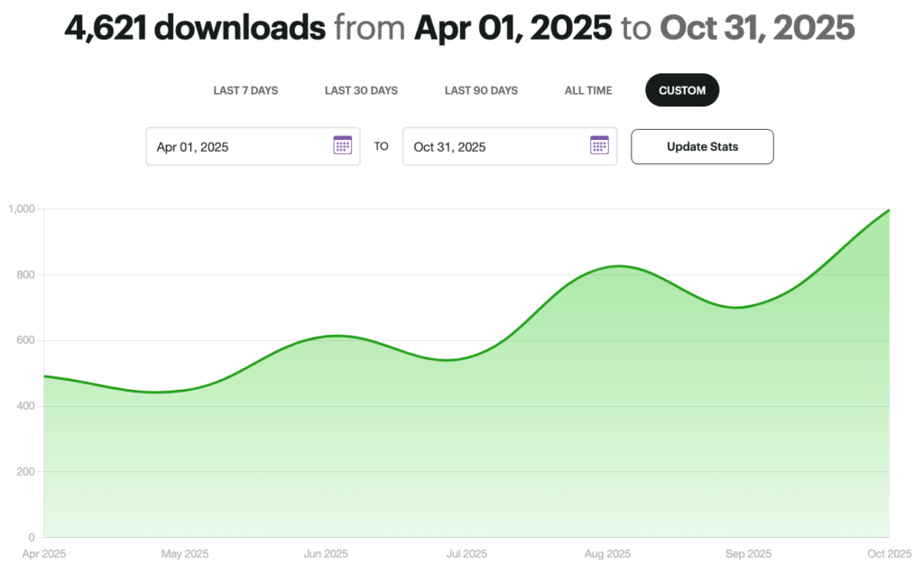Click the Apr 2025 x-axis label
This screenshot has height=565, width=924.
(43, 553)
